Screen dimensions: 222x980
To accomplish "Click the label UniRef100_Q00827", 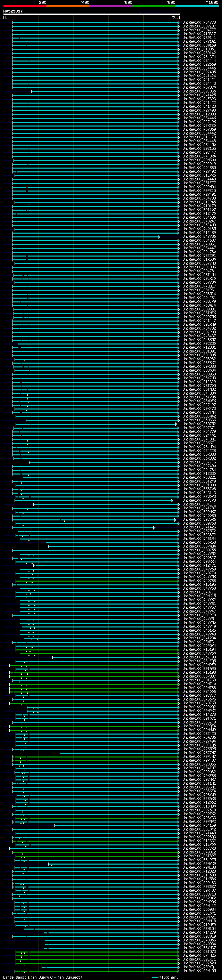I will [x=199, y=558].
